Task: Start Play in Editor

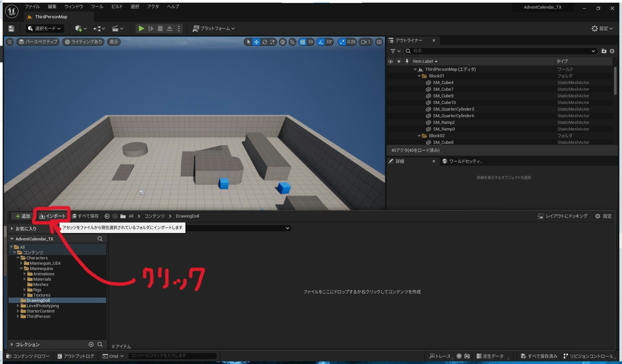Action: [141, 29]
